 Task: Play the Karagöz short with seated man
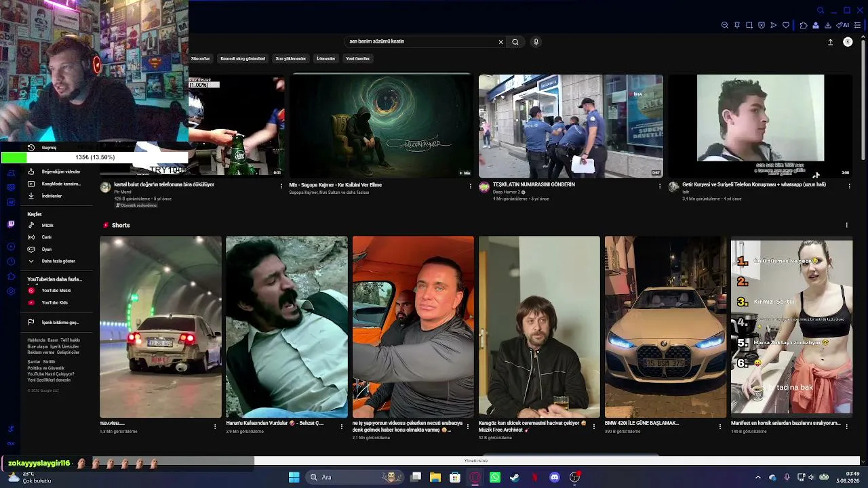(x=539, y=327)
